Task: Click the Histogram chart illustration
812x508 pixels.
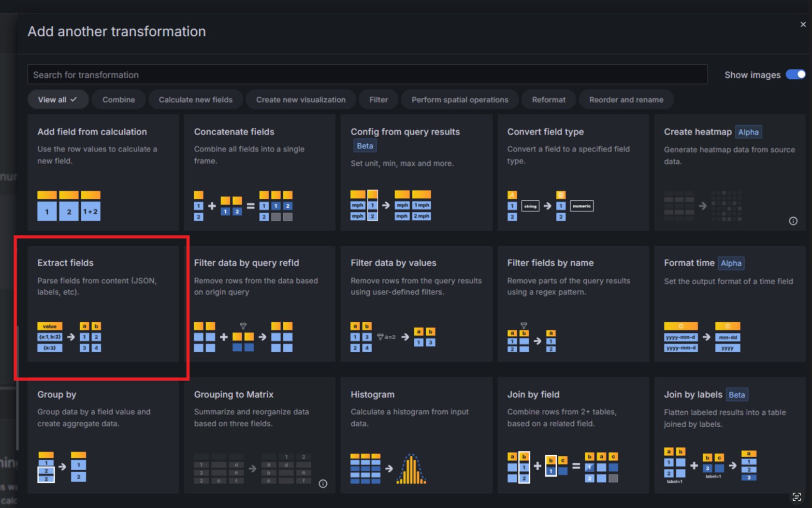Action: click(x=389, y=468)
